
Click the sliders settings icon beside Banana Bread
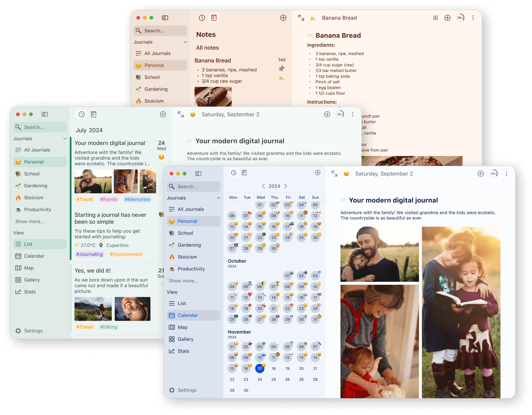[435, 18]
